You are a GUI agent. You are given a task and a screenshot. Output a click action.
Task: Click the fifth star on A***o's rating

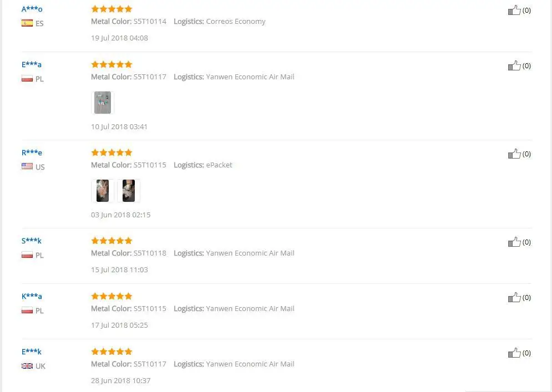128,9
